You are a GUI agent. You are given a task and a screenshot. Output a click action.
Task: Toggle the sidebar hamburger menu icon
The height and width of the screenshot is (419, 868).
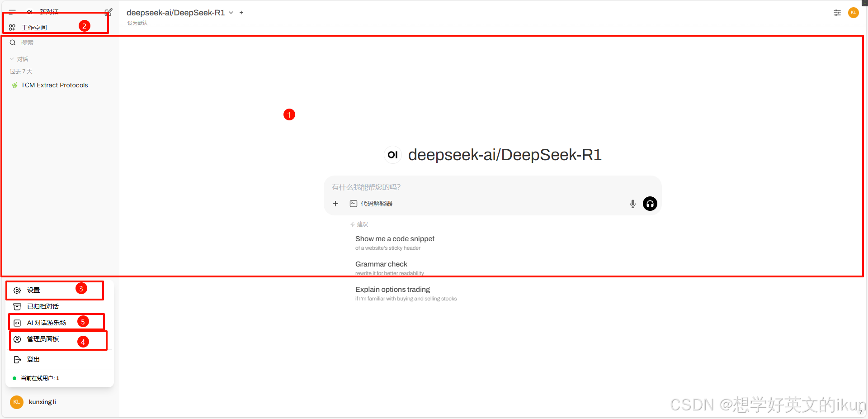click(12, 12)
